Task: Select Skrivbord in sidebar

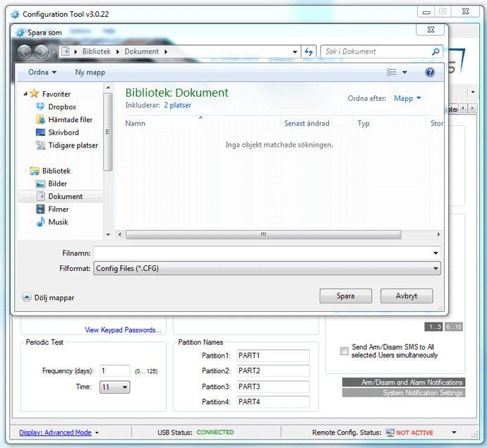Action: pos(63,133)
